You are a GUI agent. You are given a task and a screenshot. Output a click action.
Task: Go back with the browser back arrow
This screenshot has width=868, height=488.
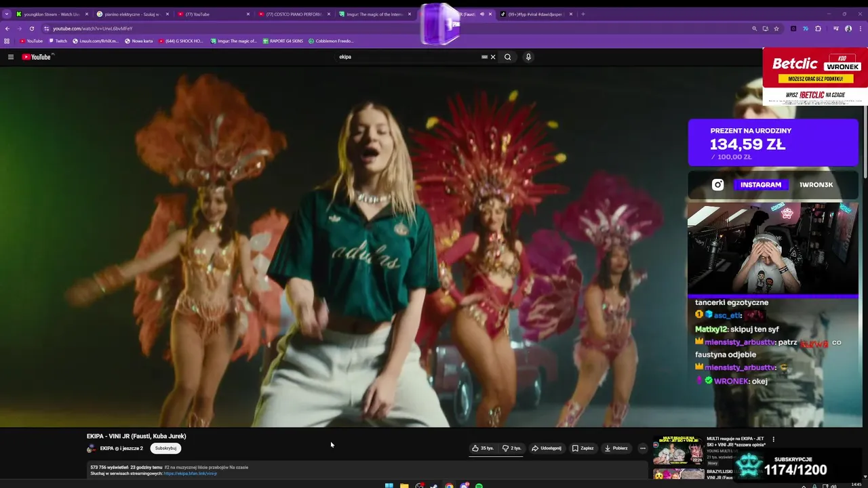[7, 28]
